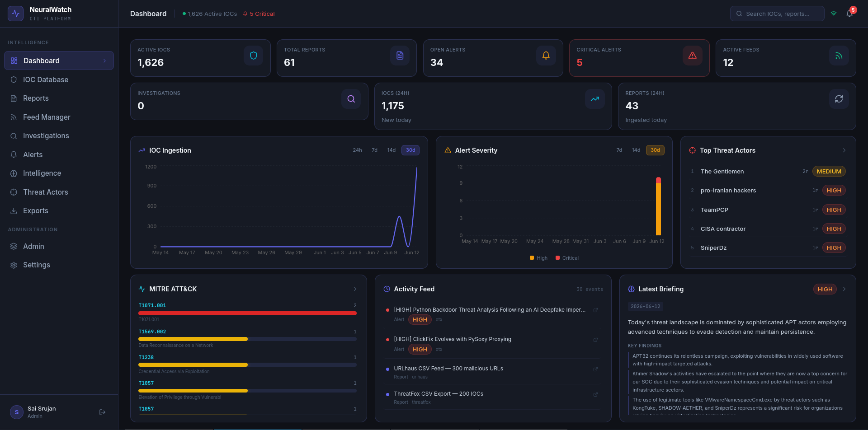Open the notifications bell in the header

tap(849, 14)
